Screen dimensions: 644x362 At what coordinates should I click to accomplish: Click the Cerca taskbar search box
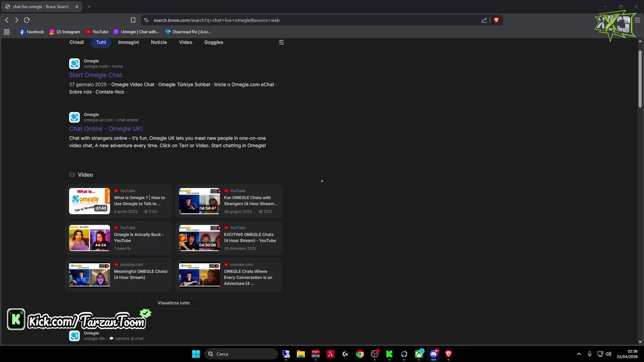coord(242,354)
